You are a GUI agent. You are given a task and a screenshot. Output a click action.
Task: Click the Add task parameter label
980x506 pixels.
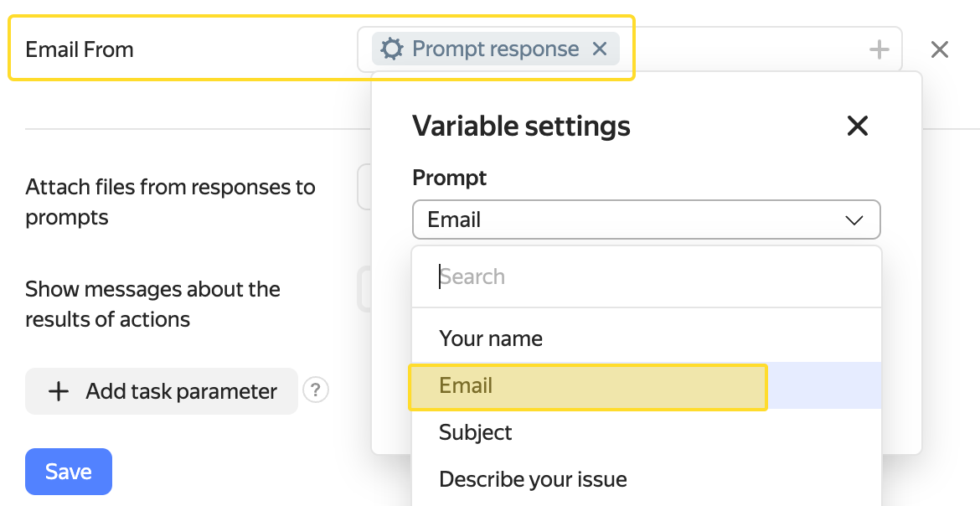[181, 391]
